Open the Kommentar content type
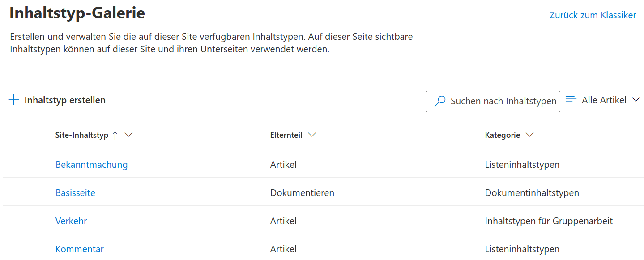 pos(80,249)
